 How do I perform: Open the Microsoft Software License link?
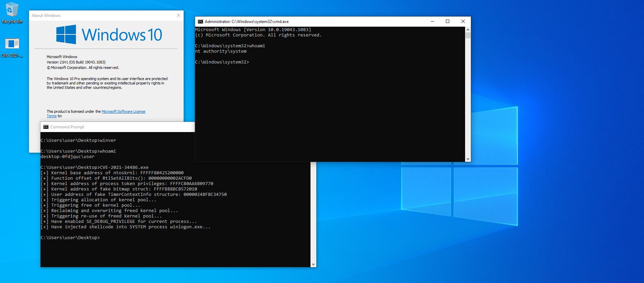pos(124,111)
